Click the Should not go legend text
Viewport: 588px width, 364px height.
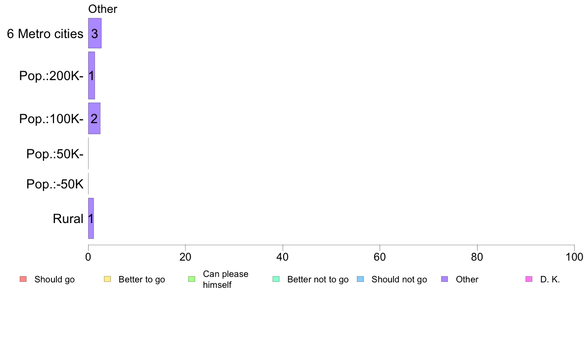399,279
